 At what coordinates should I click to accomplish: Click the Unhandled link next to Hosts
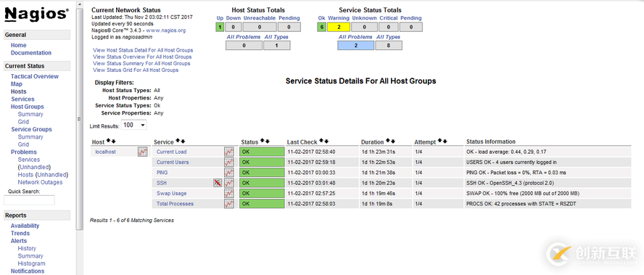click(51, 175)
